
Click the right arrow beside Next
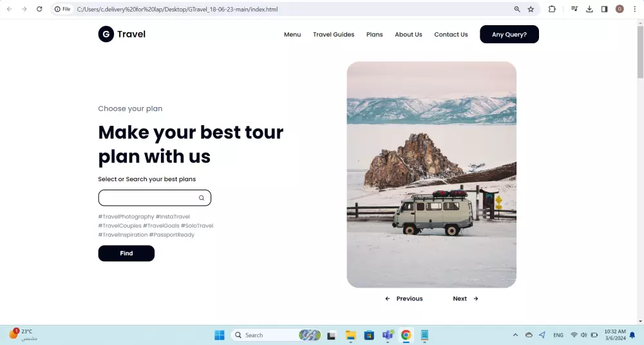(x=476, y=299)
